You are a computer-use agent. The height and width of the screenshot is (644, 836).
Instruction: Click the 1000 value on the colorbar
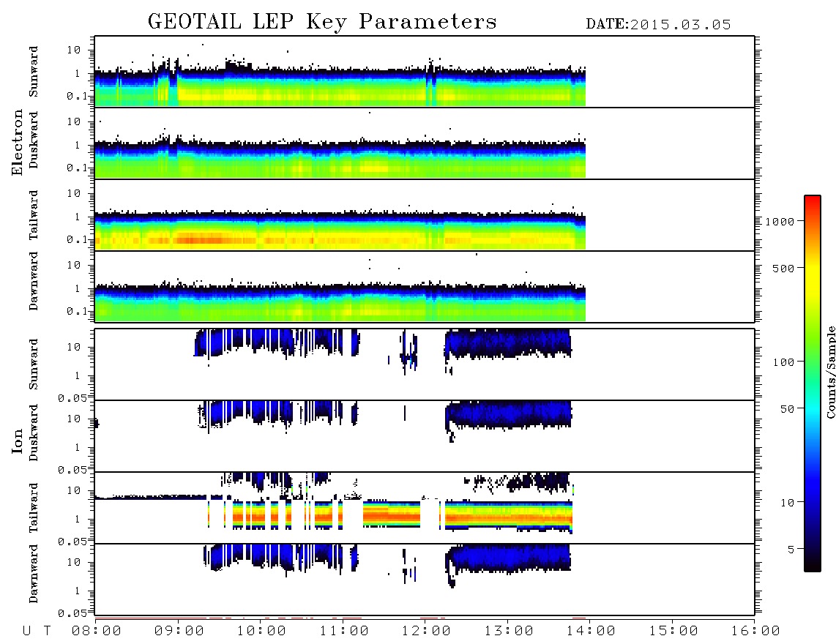[x=780, y=222]
